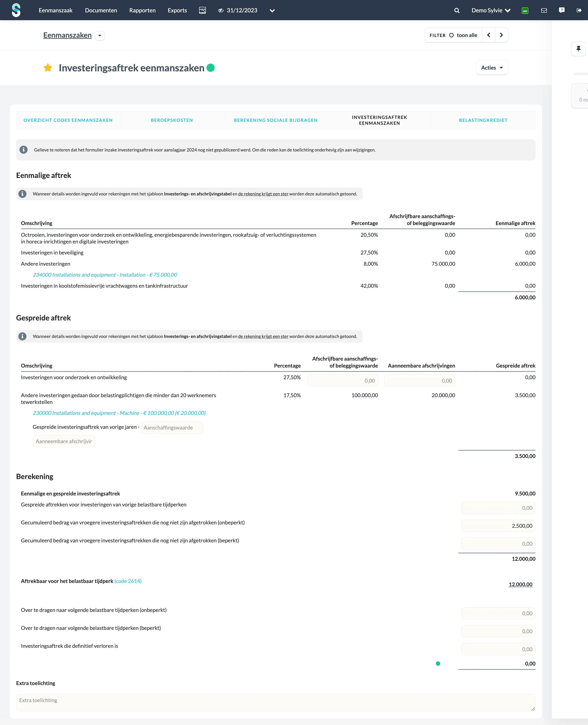The width and height of the screenshot is (588, 725).
Task: Click the 9.500,00 total investeringsaftrek value
Action: coord(525,493)
